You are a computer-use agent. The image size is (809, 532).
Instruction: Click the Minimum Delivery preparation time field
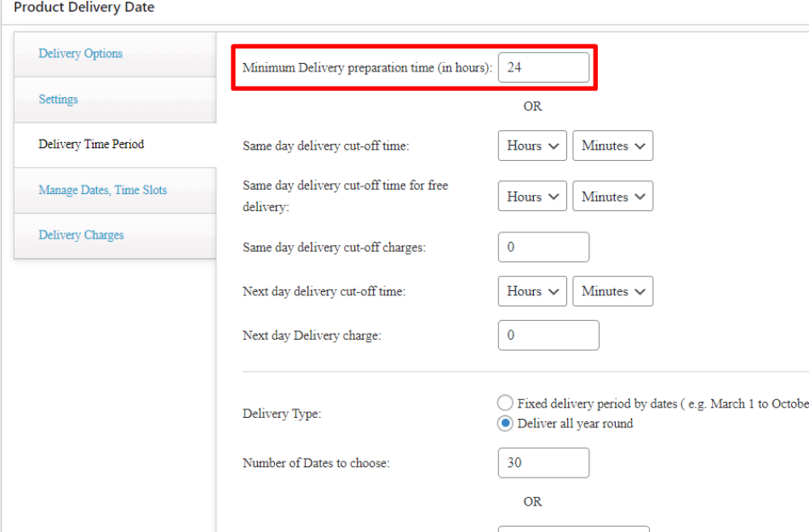pos(544,67)
